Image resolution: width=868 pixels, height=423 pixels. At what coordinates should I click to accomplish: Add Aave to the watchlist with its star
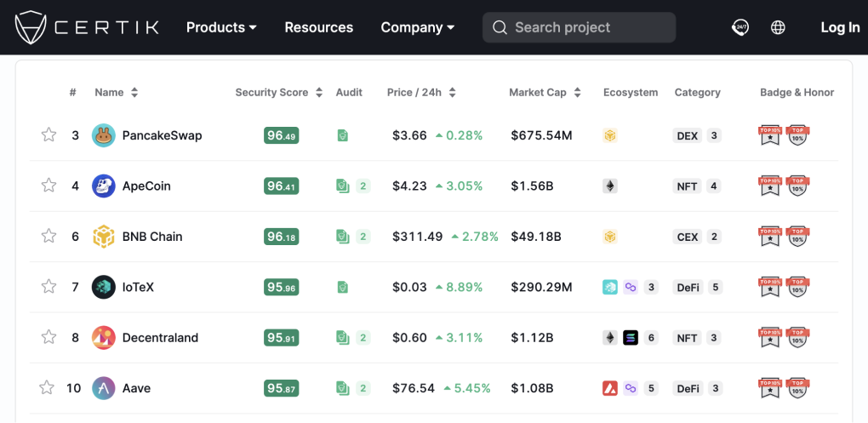coord(47,388)
